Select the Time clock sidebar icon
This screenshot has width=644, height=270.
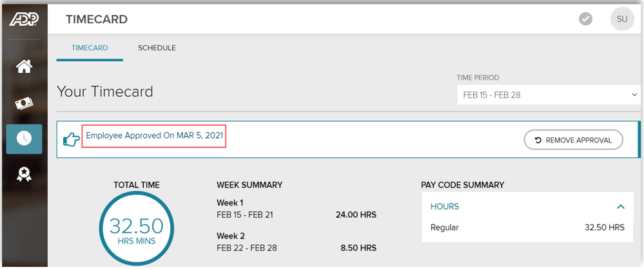(x=24, y=139)
